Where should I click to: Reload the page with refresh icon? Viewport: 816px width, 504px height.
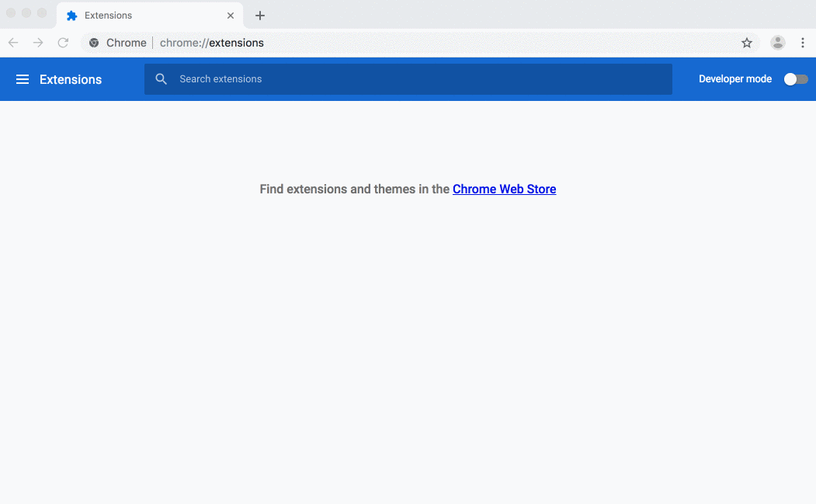click(x=63, y=43)
